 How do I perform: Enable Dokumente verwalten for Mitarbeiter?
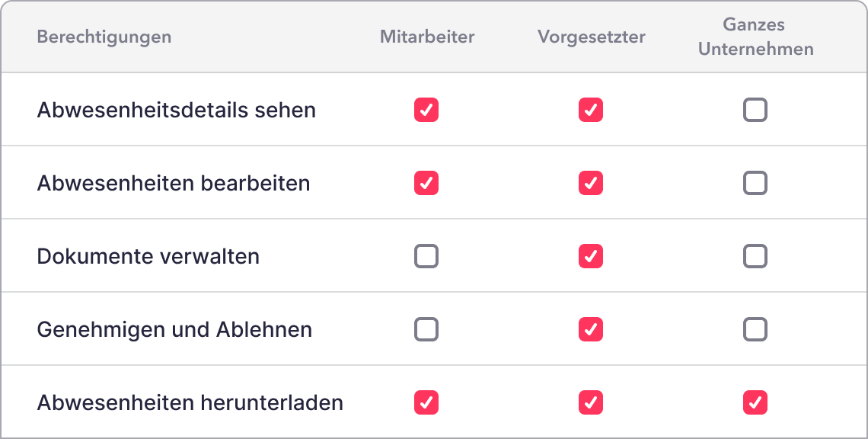tap(426, 257)
